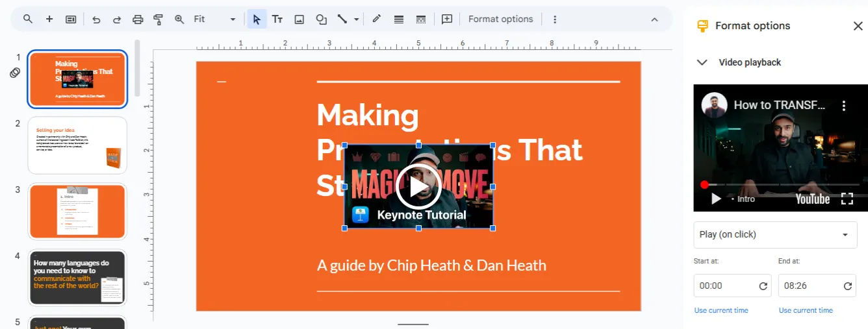The width and height of the screenshot is (868, 329).
Task: Insert a text box
Action: coord(277,19)
